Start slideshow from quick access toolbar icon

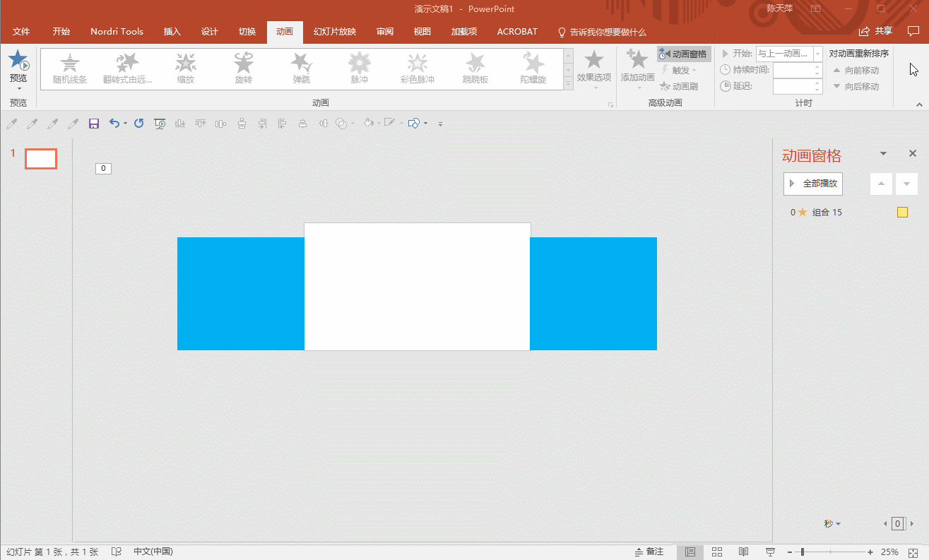(x=160, y=124)
